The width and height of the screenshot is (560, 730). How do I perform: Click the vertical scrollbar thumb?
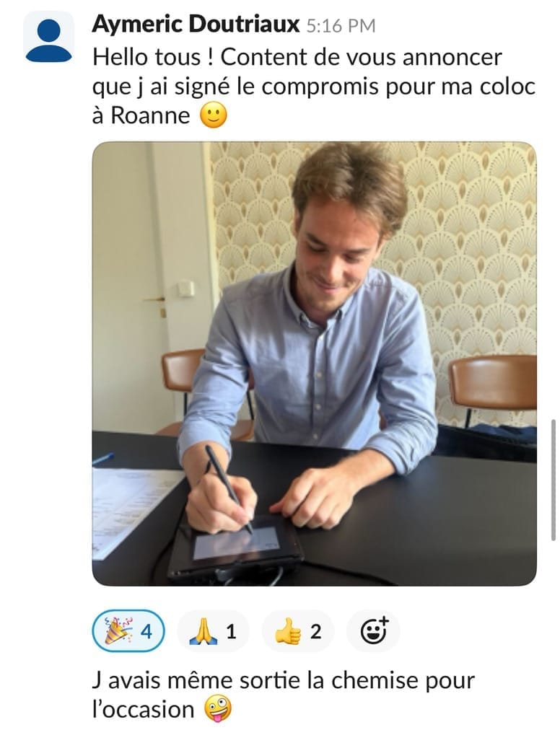pyautogui.click(x=553, y=480)
